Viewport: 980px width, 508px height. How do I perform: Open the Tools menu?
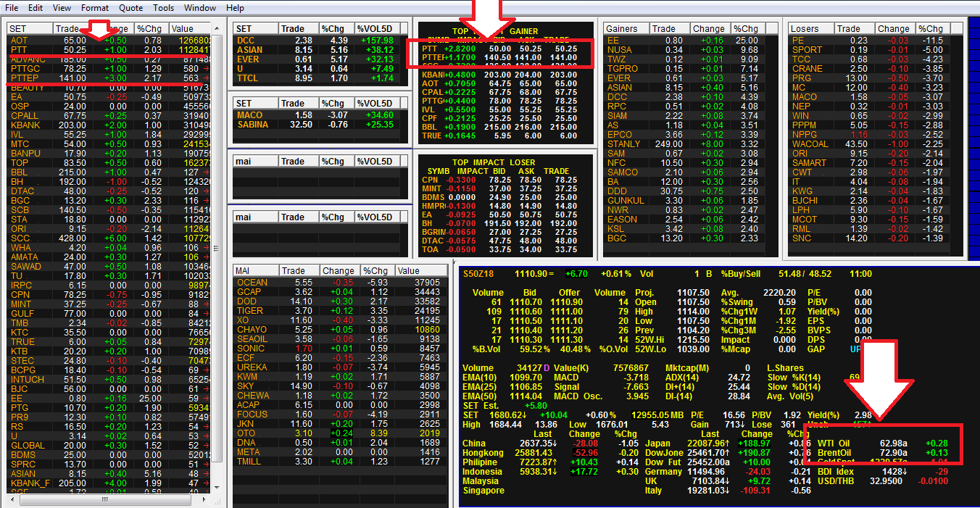pyautogui.click(x=164, y=8)
